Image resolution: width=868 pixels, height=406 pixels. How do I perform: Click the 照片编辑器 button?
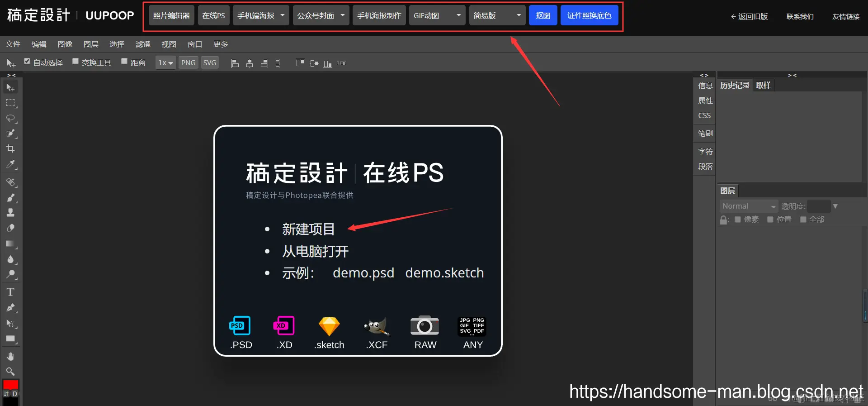click(x=171, y=15)
